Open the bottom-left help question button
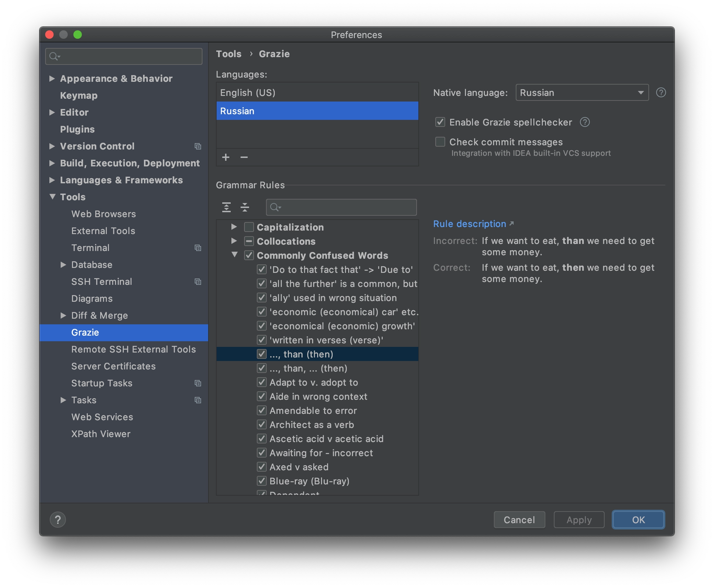The width and height of the screenshot is (714, 588). point(58,520)
